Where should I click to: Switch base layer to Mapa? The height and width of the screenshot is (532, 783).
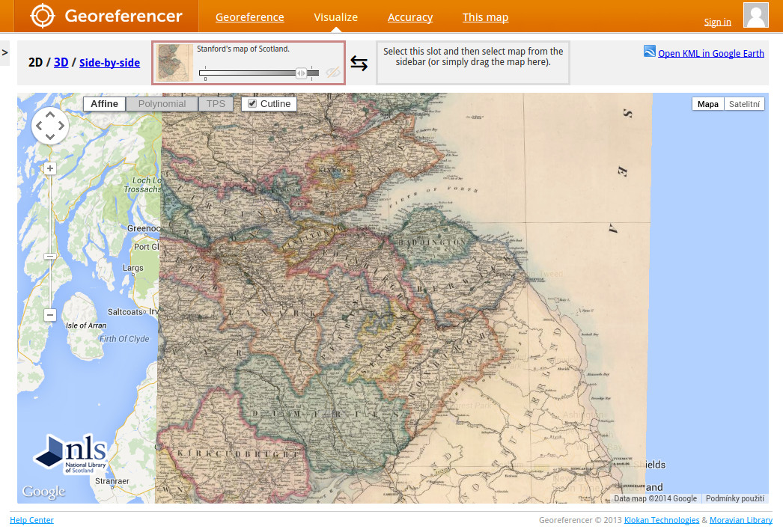pos(707,104)
